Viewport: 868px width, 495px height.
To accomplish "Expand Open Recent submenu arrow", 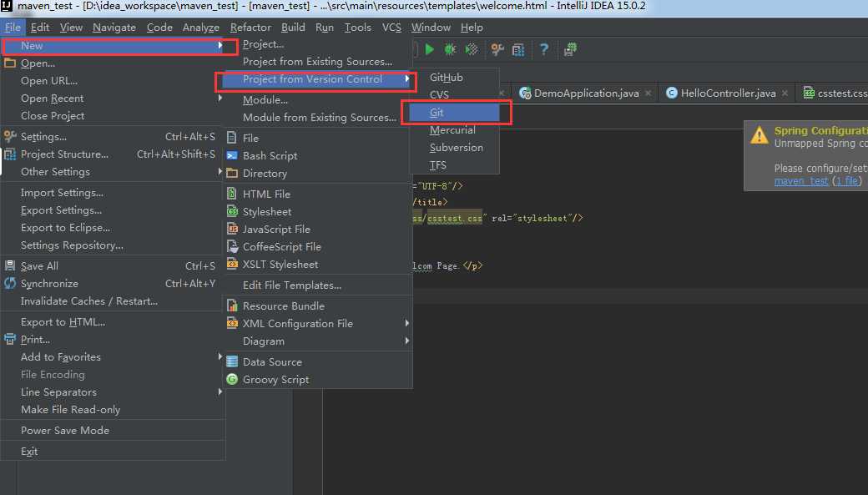I will pyautogui.click(x=220, y=98).
